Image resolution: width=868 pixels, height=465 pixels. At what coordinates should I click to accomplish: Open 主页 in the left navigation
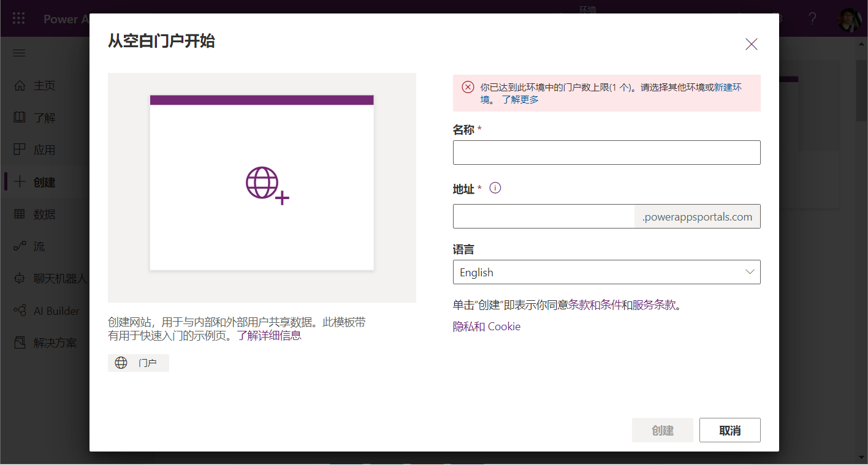click(45, 86)
